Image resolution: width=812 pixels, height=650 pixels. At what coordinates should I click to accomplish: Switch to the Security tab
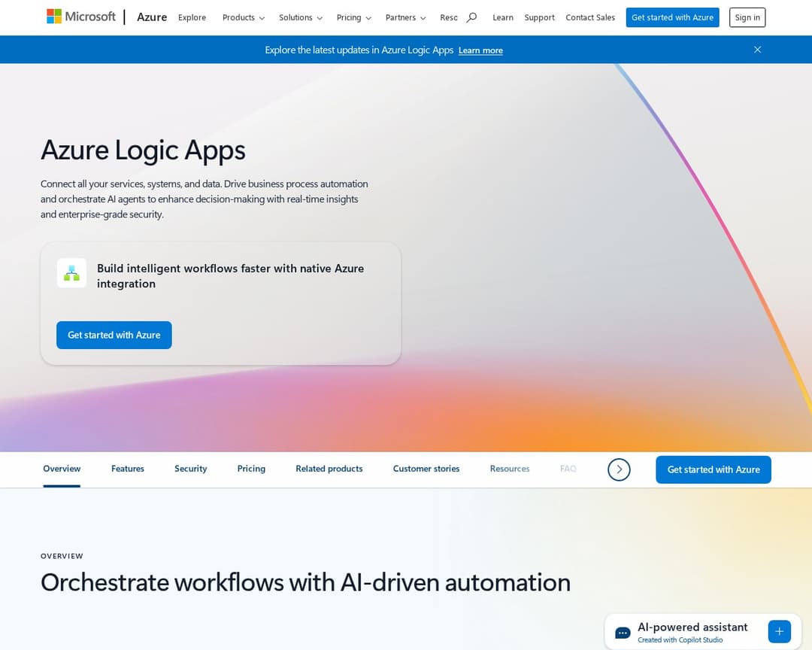click(x=190, y=469)
